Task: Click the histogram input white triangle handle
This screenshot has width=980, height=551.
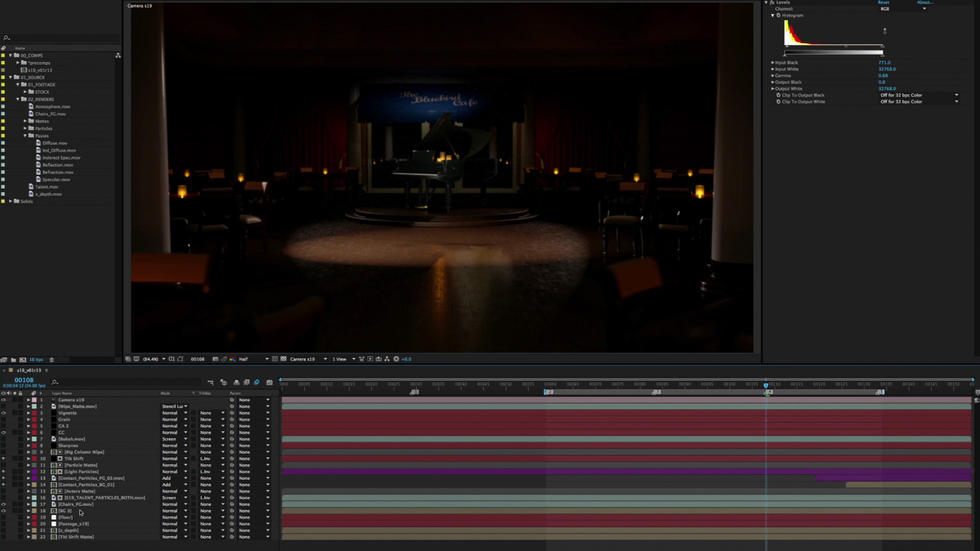Action: [x=883, y=47]
